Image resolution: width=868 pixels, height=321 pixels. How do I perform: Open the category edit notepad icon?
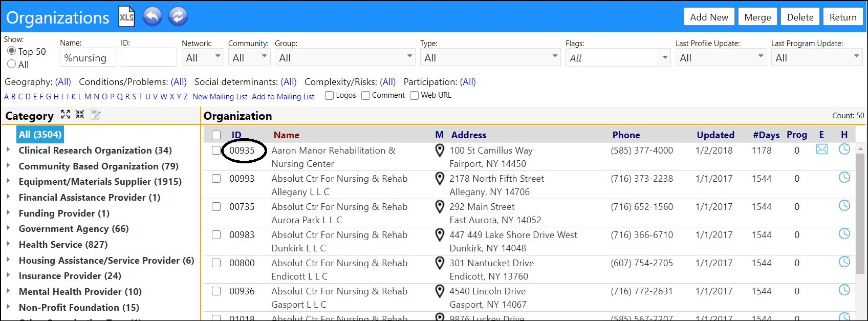[95, 114]
